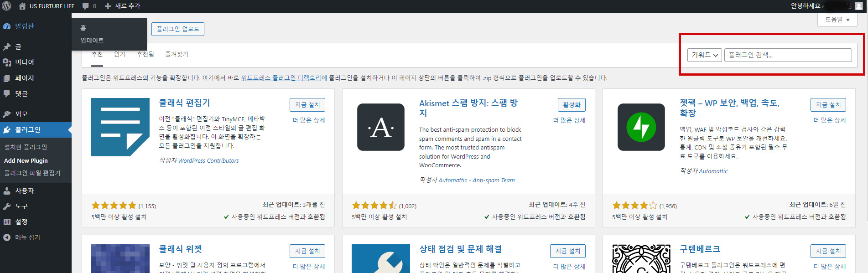Image resolution: width=868 pixels, height=273 pixels.
Task: Click the comments bubble icon in admin bar
Action: [x=86, y=6]
